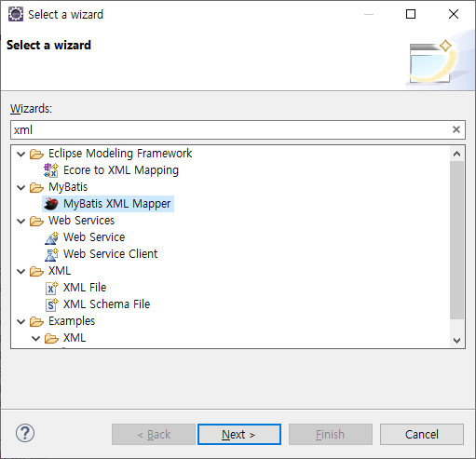This screenshot has width=476, height=459.
Task: Select the 'XML File' entry
Action: coord(85,288)
